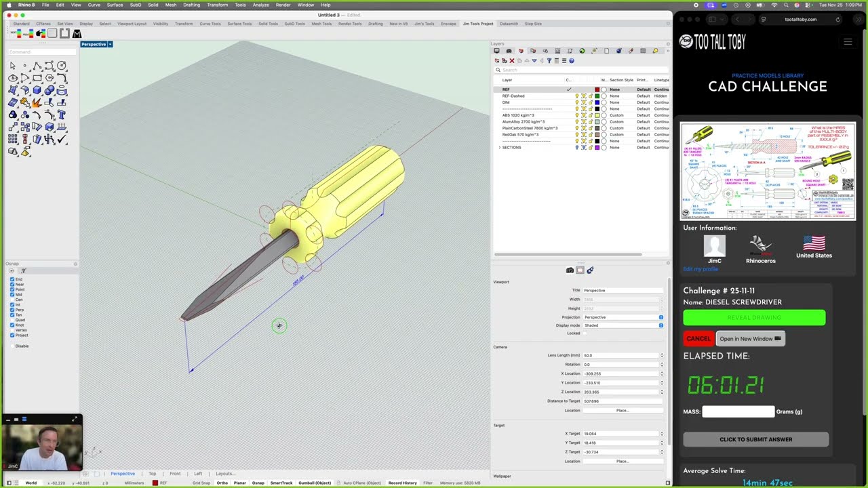Pick the Box solid tool
The height and width of the screenshot is (488, 868).
click(x=37, y=90)
